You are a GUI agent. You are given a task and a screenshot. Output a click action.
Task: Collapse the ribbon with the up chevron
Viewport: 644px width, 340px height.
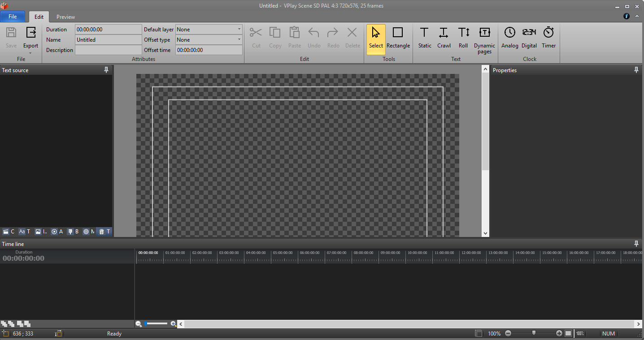[637, 16]
